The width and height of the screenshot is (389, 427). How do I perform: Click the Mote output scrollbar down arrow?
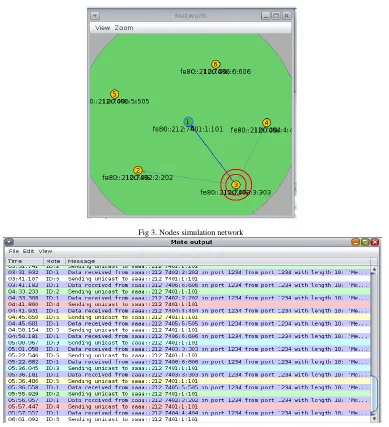[x=374, y=419]
